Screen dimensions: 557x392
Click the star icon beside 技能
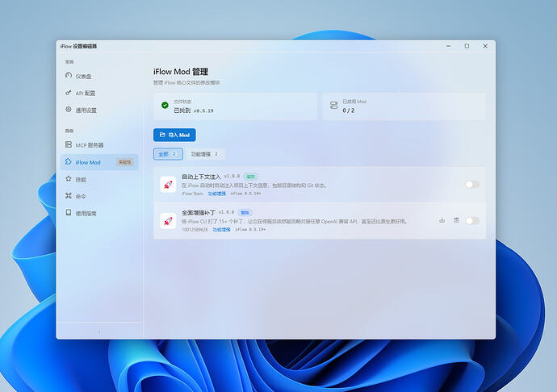[x=68, y=178]
